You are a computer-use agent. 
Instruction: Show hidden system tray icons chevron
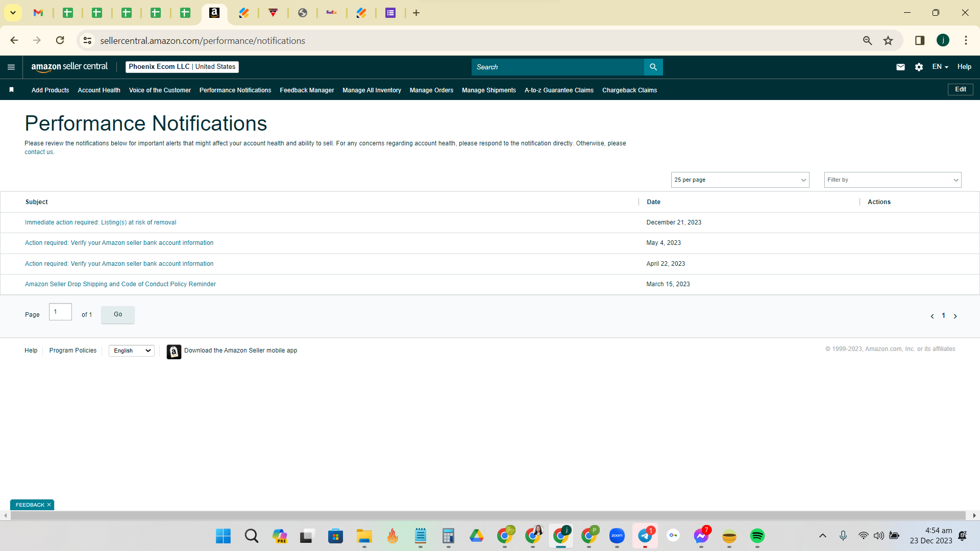[x=823, y=536]
